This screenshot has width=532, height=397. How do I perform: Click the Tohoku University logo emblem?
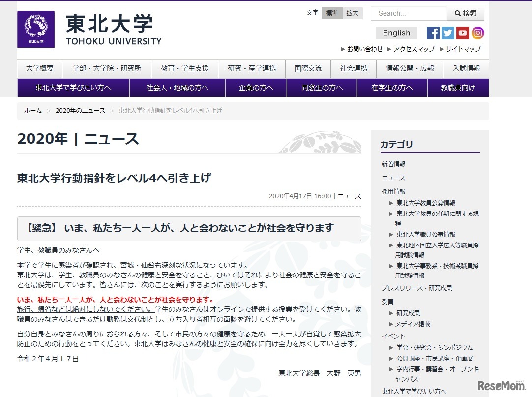[35, 29]
